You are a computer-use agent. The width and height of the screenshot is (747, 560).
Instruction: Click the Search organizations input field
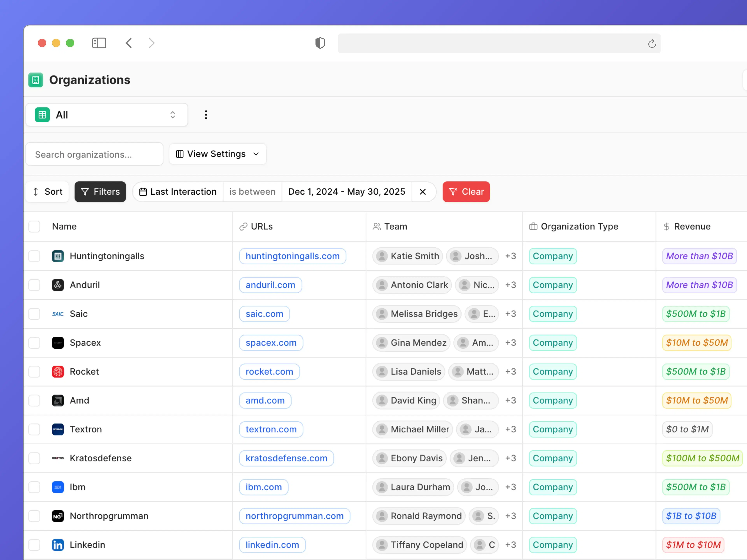[x=94, y=154]
